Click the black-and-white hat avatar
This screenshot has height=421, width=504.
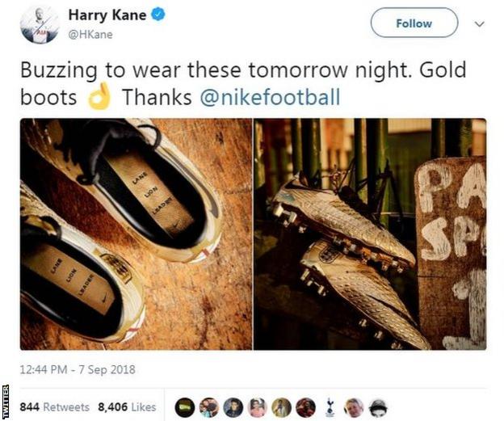pos(378,407)
